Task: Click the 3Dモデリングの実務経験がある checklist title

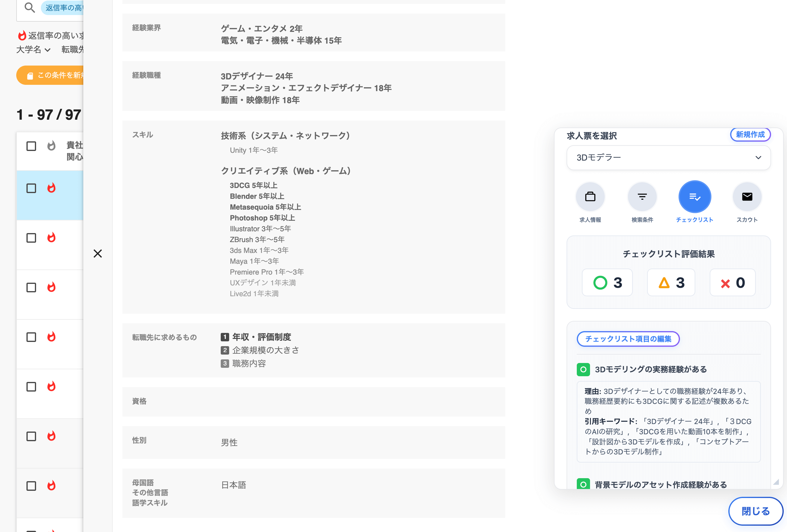Action: tap(650, 370)
